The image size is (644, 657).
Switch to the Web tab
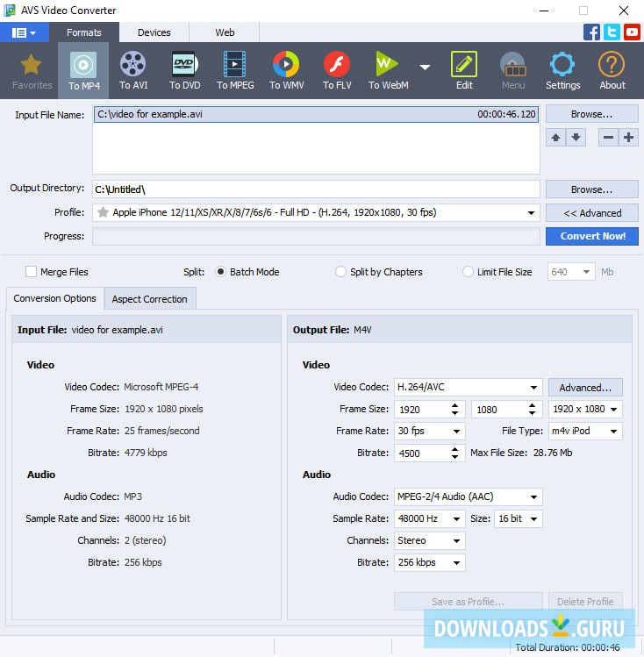(225, 32)
